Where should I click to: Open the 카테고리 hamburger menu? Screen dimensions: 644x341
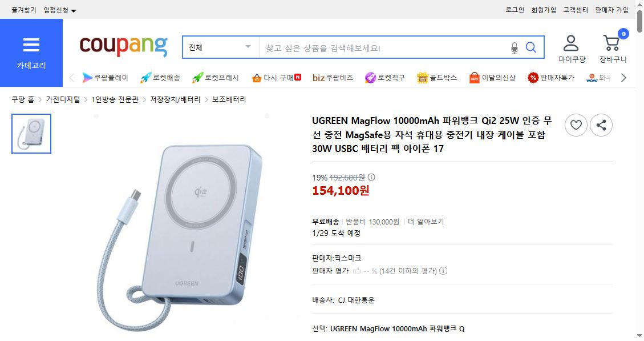point(31,45)
